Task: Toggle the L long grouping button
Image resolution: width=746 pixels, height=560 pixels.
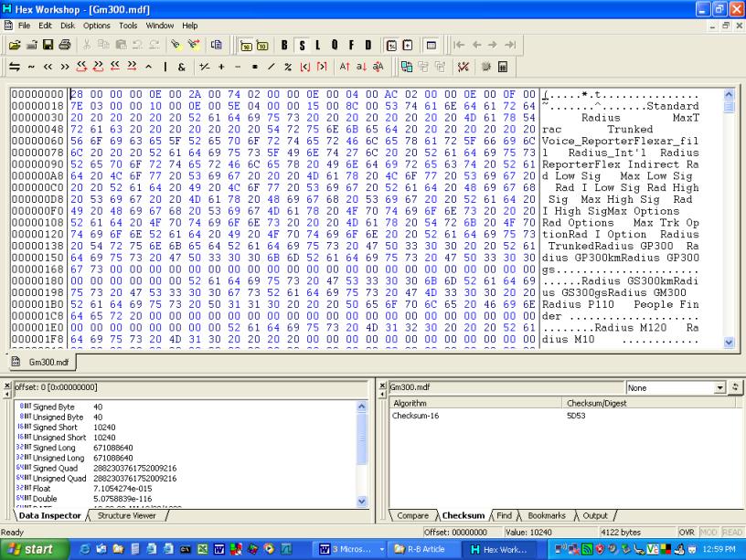Action: [316, 43]
